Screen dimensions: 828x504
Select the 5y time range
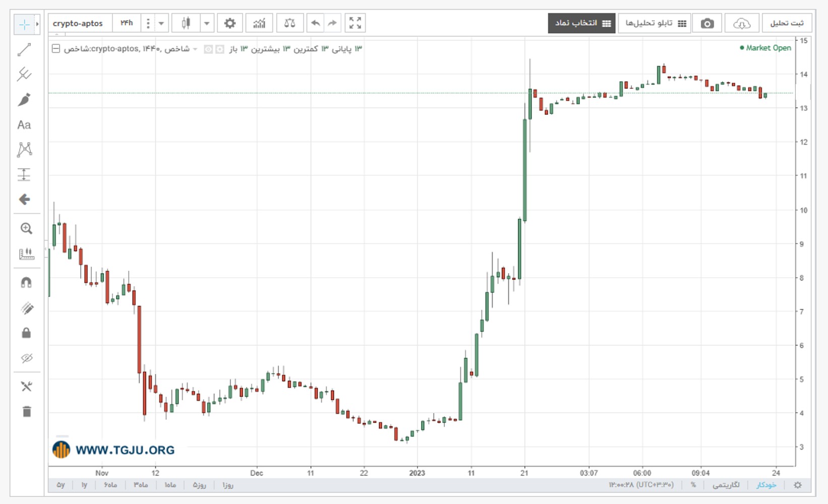[x=61, y=485]
